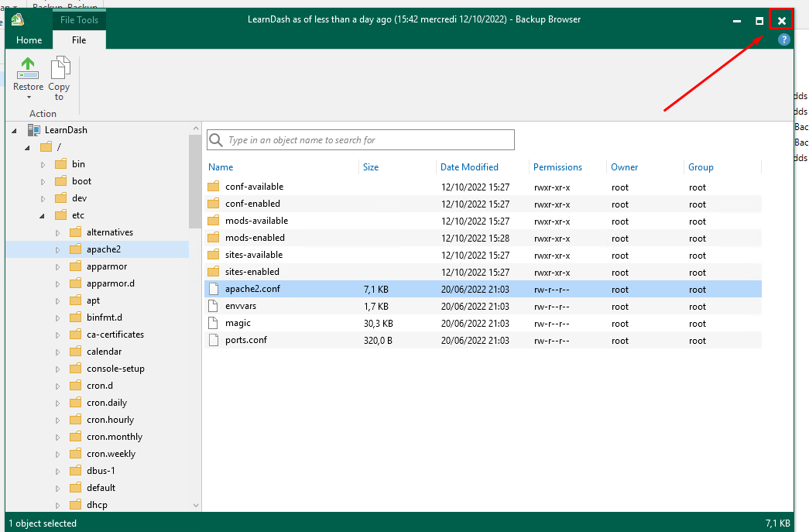Click the ports.conf file icon
Image resolution: width=809 pixels, height=532 pixels.
(x=213, y=340)
